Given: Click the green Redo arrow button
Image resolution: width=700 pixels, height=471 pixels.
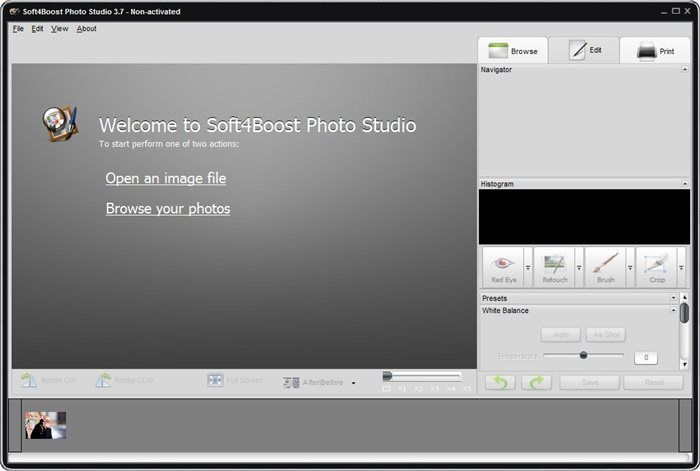Looking at the screenshot, I should pyautogui.click(x=537, y=382).
